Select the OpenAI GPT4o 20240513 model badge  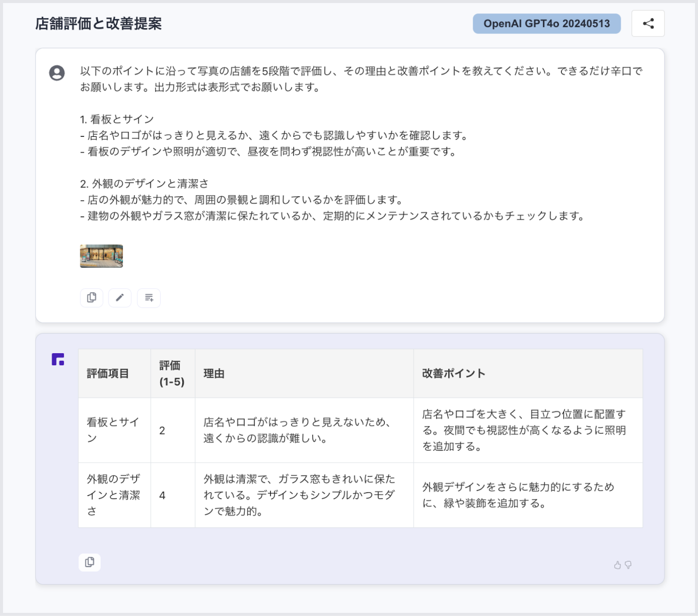click(547, 24)
